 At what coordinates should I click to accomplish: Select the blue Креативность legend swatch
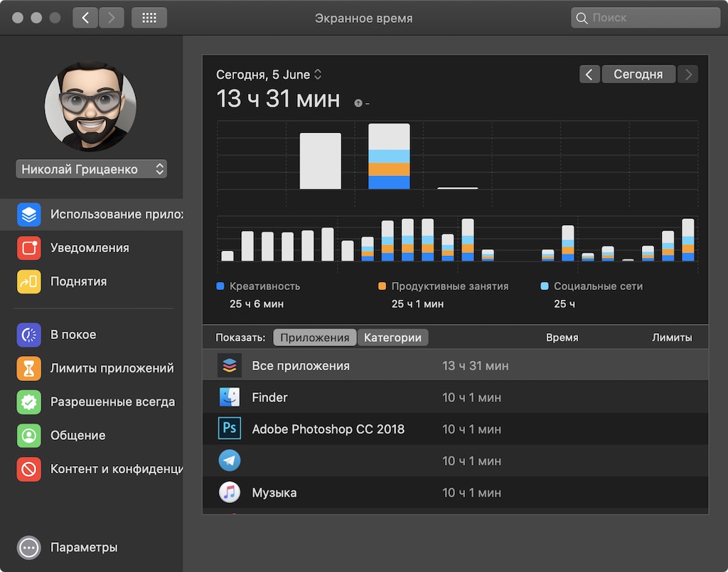[220, 286]
